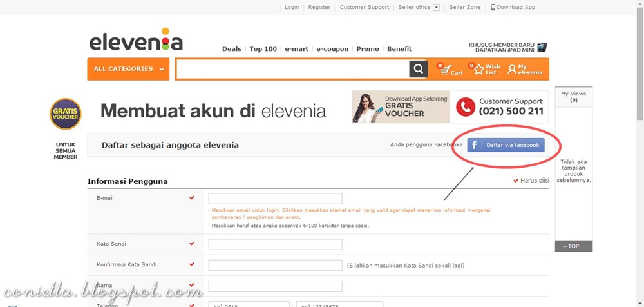The height and width of the screenshot is (307, 644).
Task: Focus the Nama input field
Action: 275,286
